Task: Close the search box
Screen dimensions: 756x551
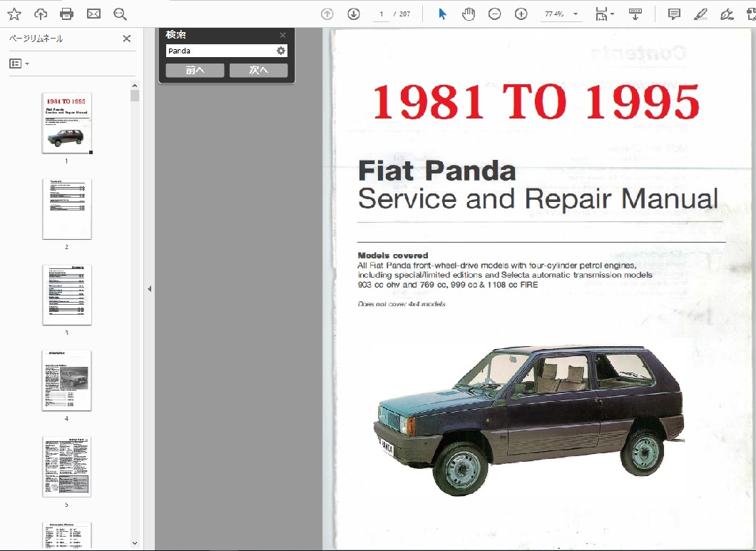Action: 282,35
